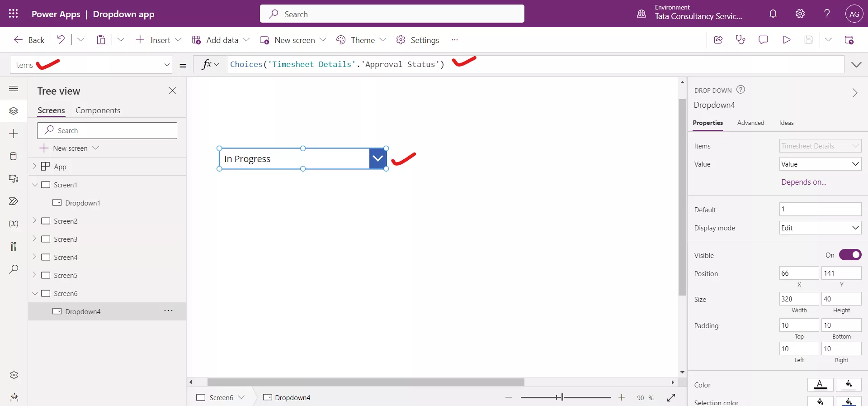Open the canvas dropdown chevron
The width and height of the screenshot is (868, 406).
[x=377, y=158]
